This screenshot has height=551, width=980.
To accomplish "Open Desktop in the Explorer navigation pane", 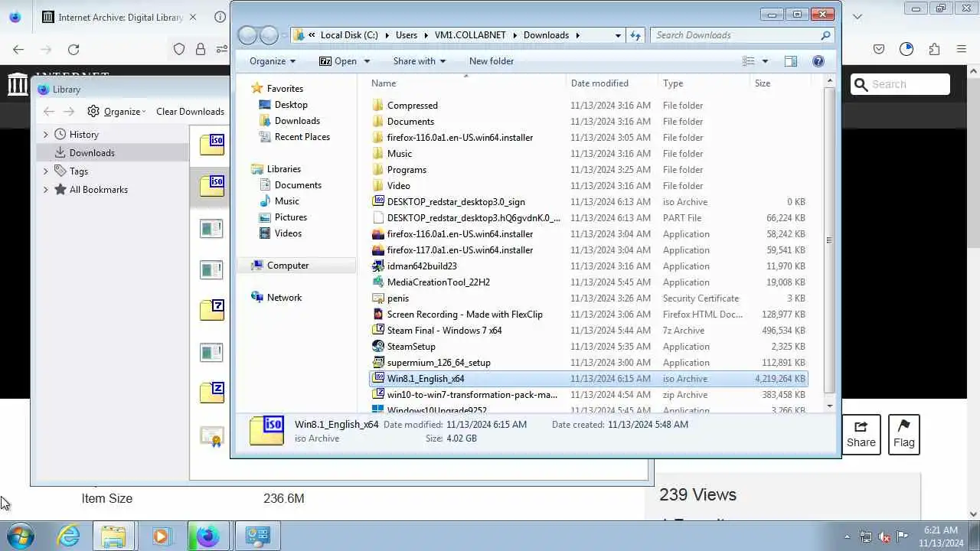I will [291, 105].
